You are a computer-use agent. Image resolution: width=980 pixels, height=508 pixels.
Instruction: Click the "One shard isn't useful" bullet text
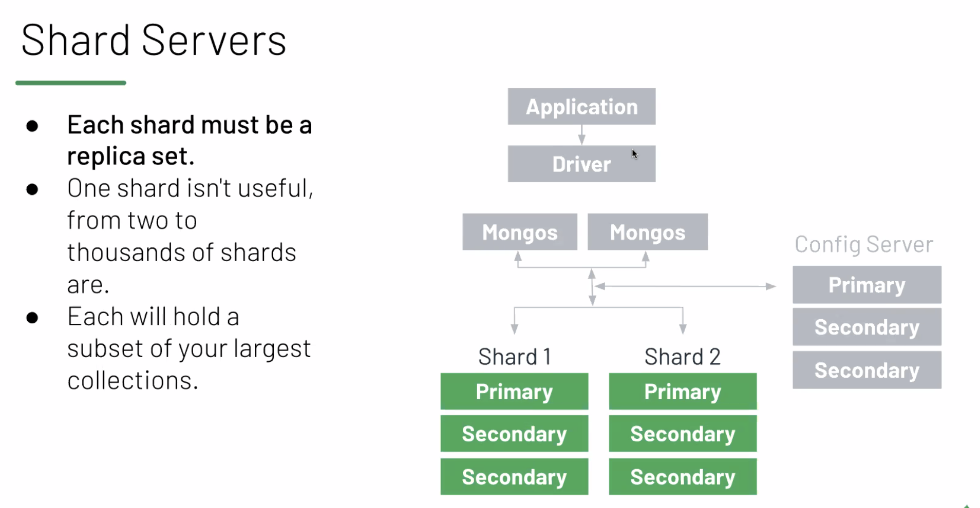[190, 188]
